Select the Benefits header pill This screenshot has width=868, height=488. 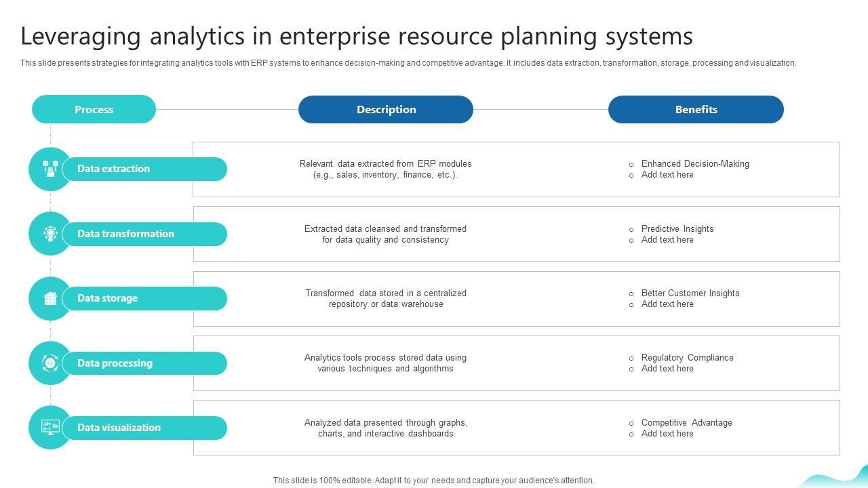696,109
